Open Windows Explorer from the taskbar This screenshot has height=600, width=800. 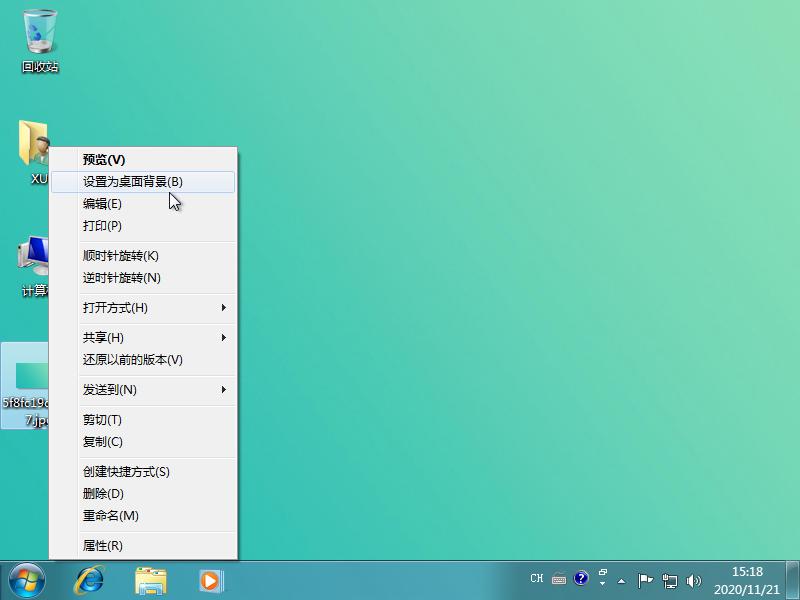(x=150, y=578)
